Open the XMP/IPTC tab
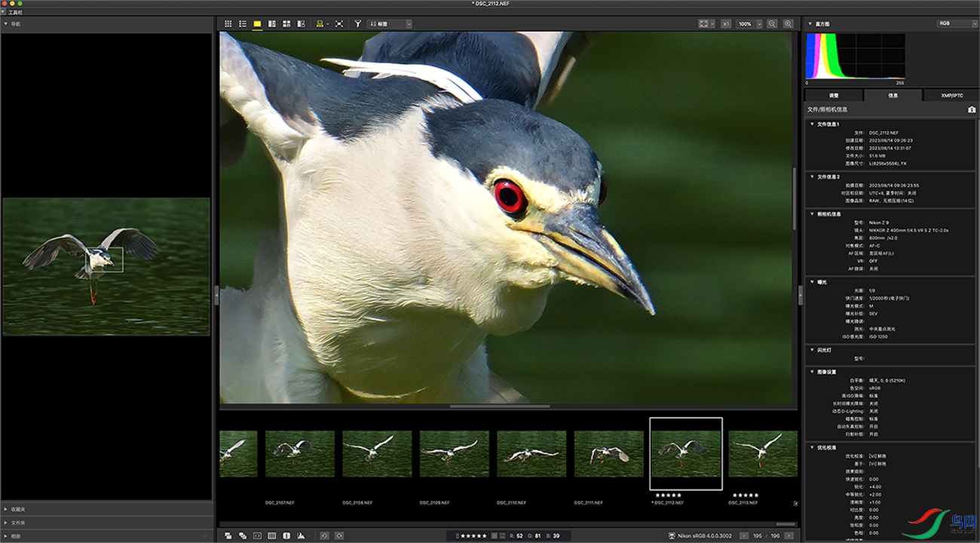 (951, 96)
